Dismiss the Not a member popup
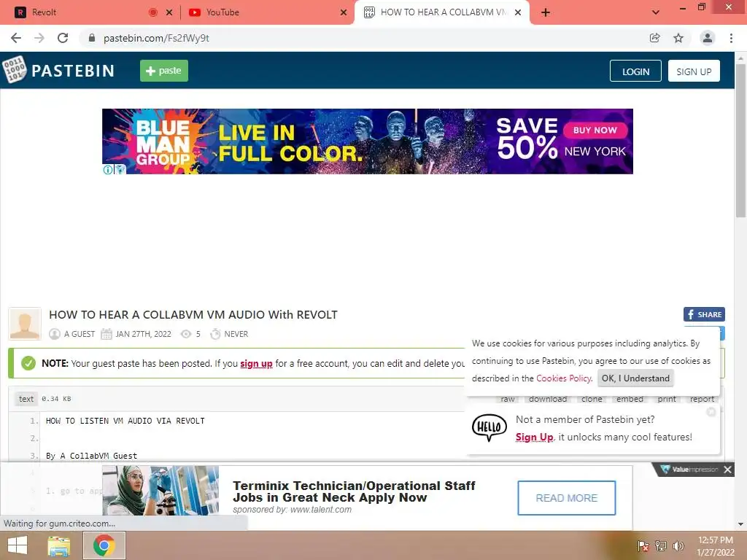Image resolution: width=747 pixels, height=560 pixels. 711,412
